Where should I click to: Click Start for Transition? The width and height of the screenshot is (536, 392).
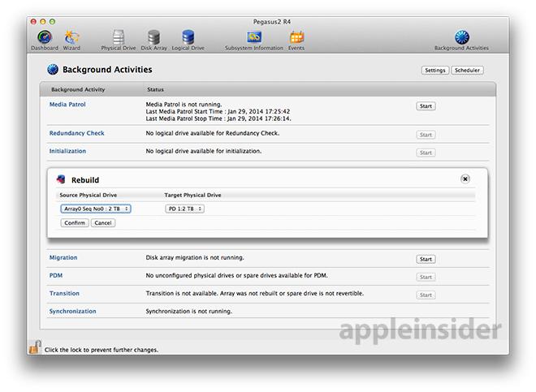coord(426,295)
